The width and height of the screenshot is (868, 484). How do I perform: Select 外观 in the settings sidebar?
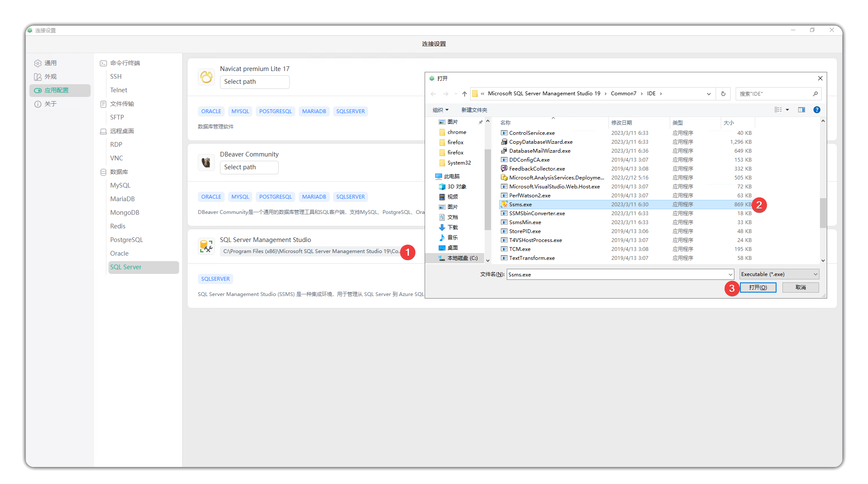click(x=51, y=77)
